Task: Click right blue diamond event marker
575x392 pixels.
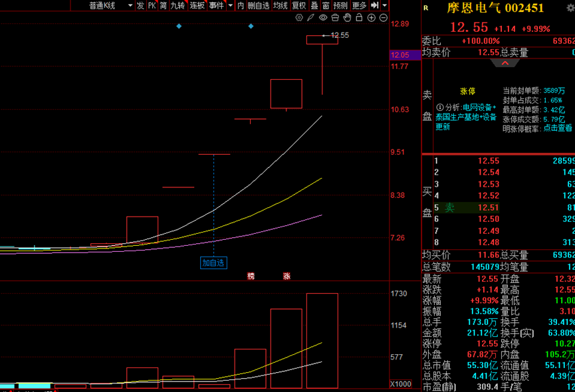Action: [251, 26]
